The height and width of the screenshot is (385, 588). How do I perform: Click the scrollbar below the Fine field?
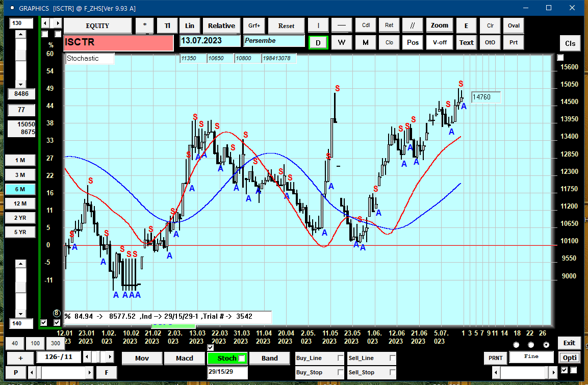pos(524,372)
